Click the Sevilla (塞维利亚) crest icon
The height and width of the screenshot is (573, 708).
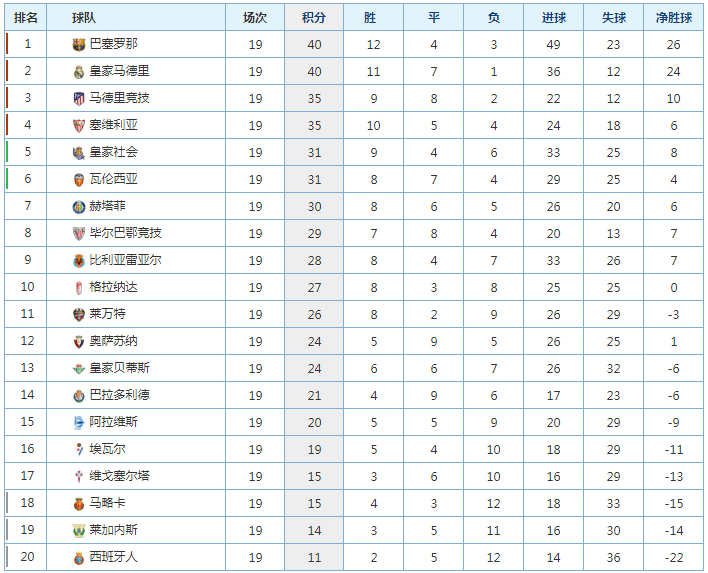79,126
